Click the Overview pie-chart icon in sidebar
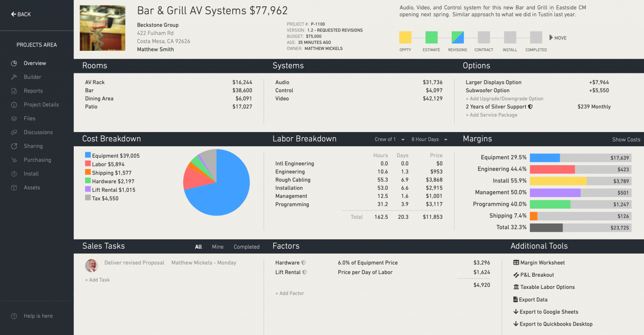The image size is (644, 335). [x=14, y=63]
